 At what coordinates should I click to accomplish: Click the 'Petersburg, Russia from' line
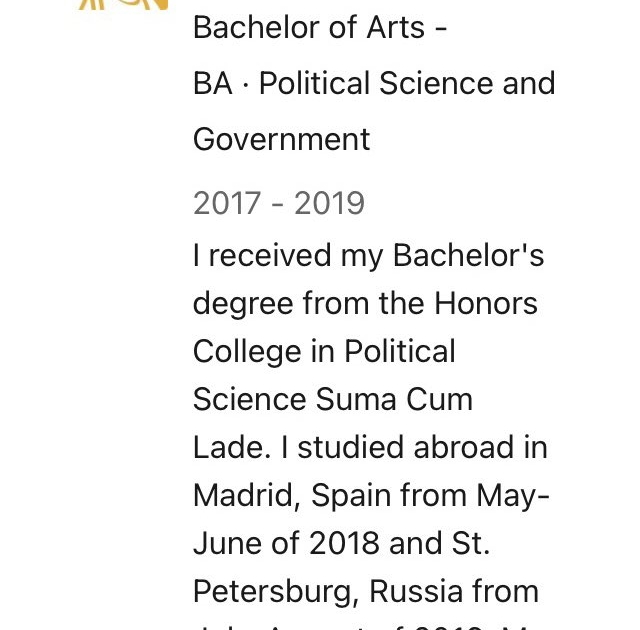point(366,592)
